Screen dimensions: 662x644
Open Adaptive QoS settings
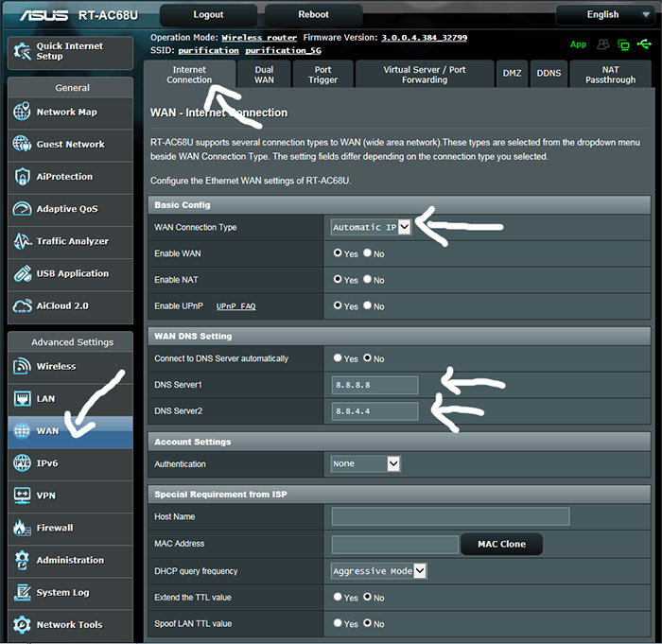[66, 209]
